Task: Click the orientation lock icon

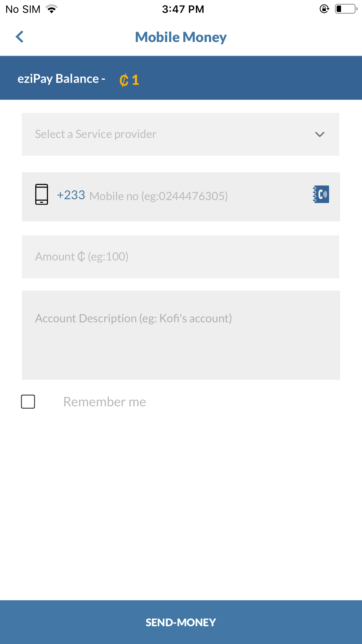Action: click(324, 9)
